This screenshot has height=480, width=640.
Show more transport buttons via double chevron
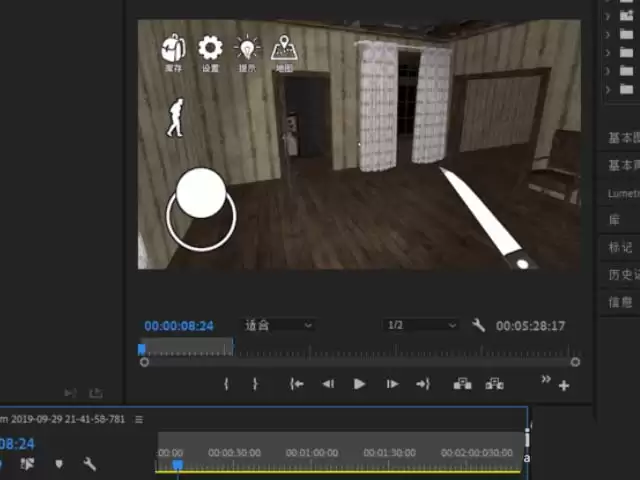[x=546, y=379]
